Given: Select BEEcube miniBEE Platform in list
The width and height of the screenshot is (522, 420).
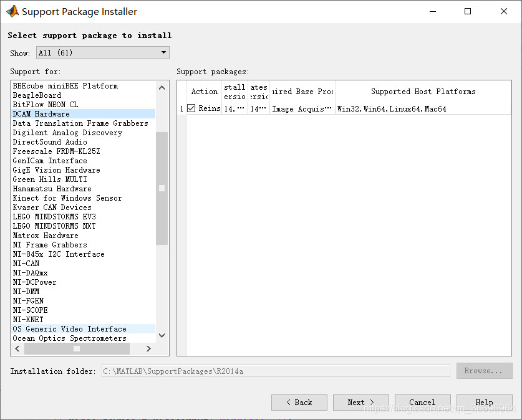Looking at the screenshot, I should tap(83, 86).
